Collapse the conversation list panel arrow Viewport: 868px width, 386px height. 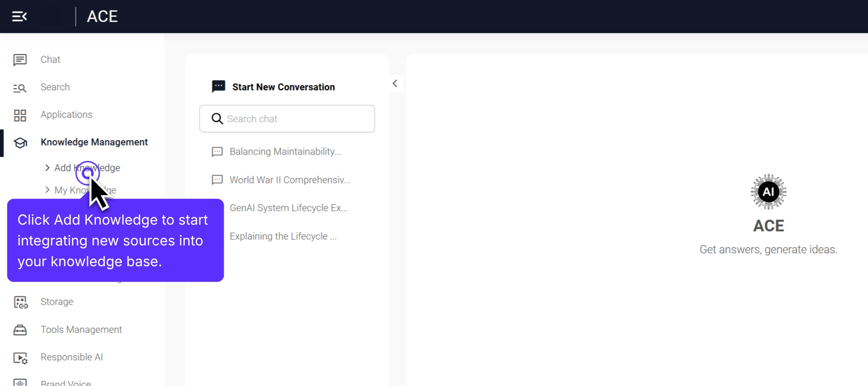(395, 84)
